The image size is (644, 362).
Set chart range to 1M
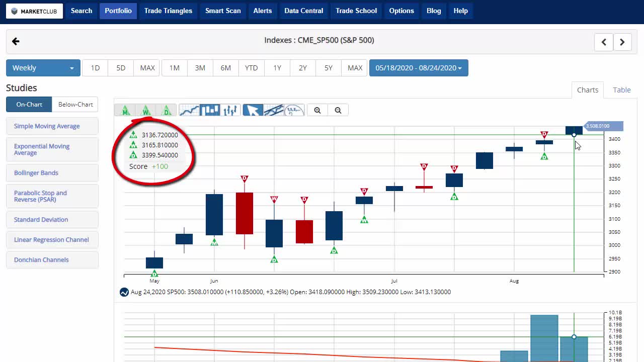(175, 68)
